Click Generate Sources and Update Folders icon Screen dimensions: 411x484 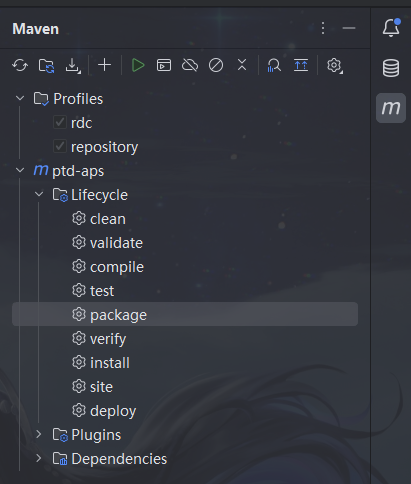(x=46, y=65)
